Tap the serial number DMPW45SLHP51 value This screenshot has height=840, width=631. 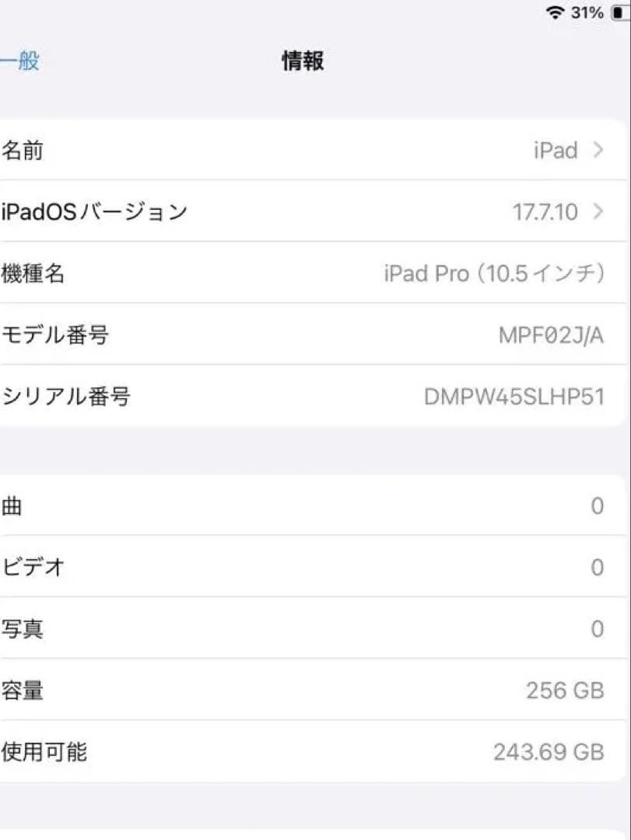point(514,396)
